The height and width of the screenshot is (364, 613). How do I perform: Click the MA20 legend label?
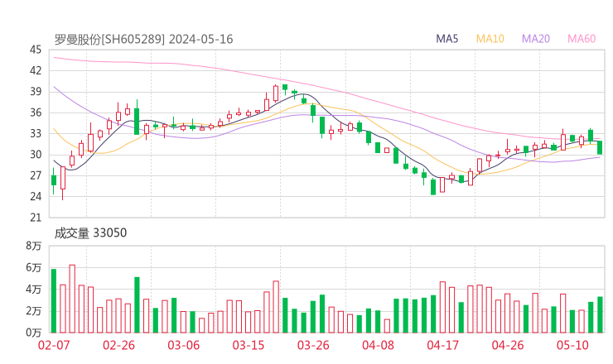pyautogui.click(x=536, y=39)
